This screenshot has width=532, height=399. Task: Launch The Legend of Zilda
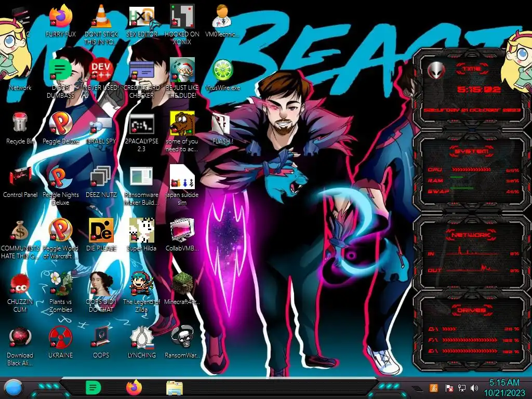click(141, 284)
